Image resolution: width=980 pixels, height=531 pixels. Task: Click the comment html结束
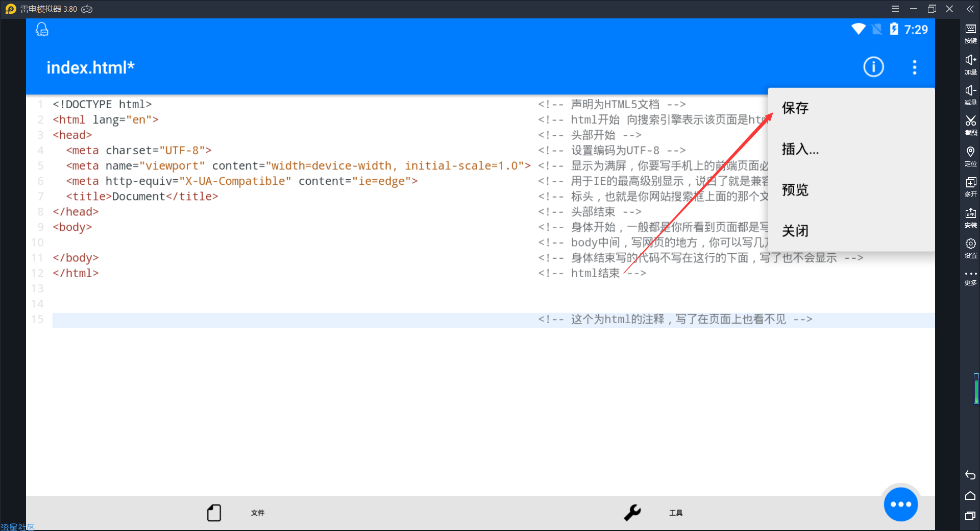(x=592, y=273)
